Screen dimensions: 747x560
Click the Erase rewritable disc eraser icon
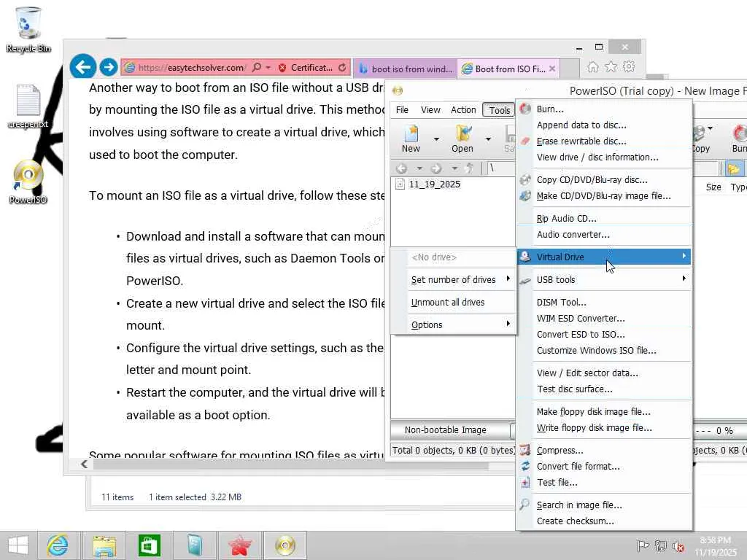pos(525,141)
